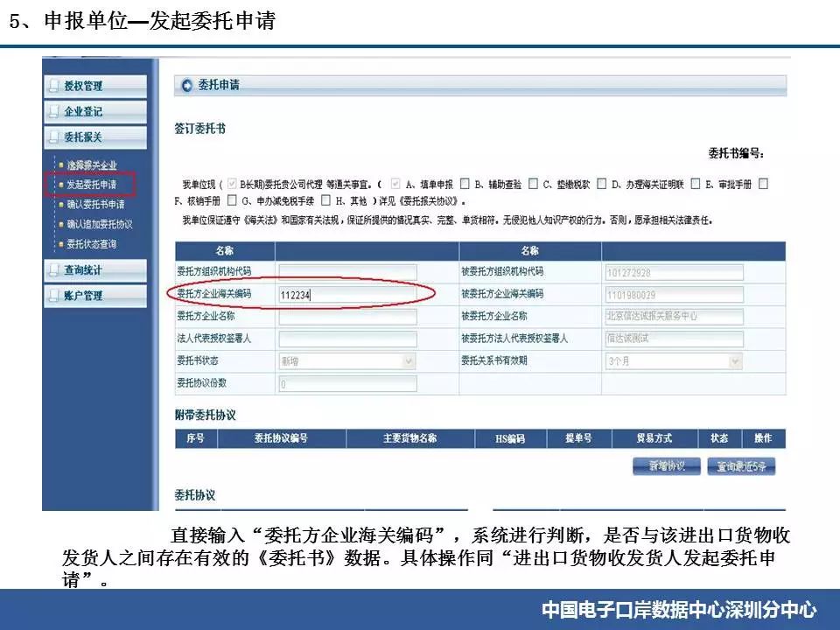Check the B、辅助查验 checkbox

point(465,185)
